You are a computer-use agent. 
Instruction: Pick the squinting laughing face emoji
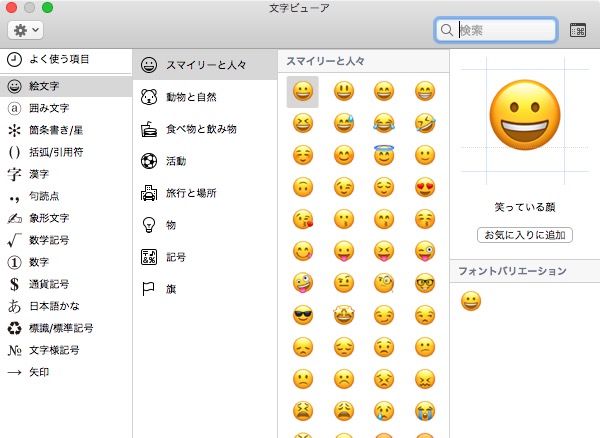303,124
